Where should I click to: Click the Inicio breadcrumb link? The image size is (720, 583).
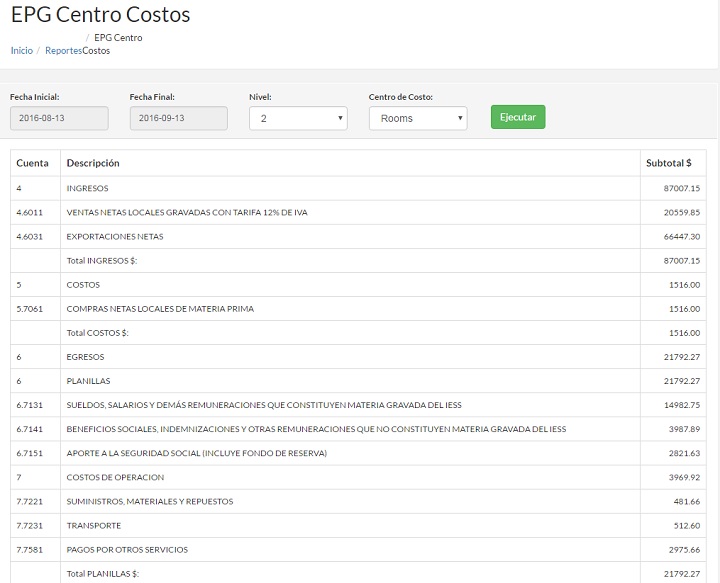point(21,50)
